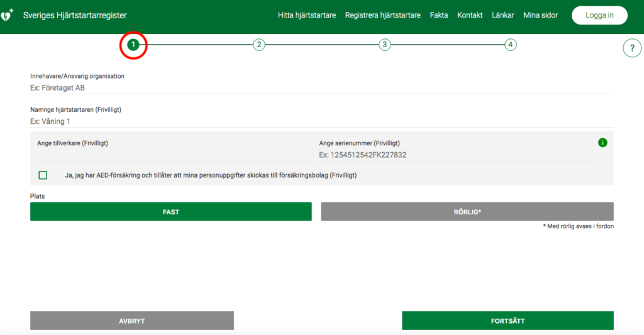Go to step 1 circle

tap(133, 45)
